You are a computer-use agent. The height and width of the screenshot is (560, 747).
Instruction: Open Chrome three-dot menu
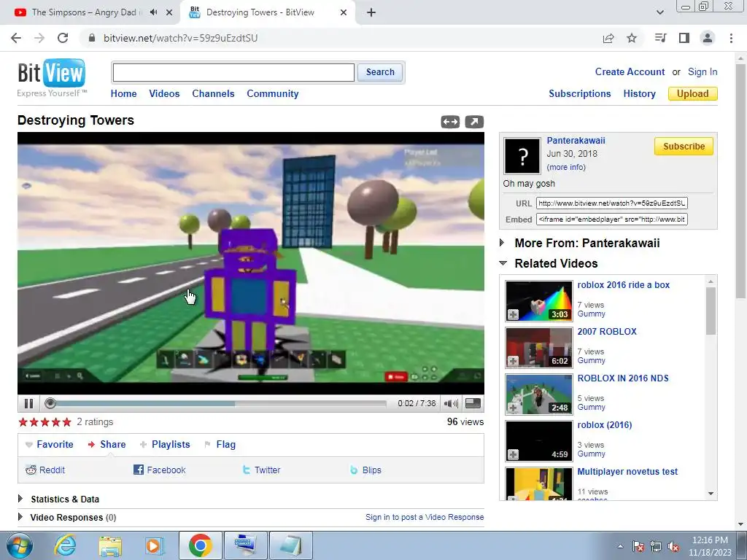tap(731, 38)
